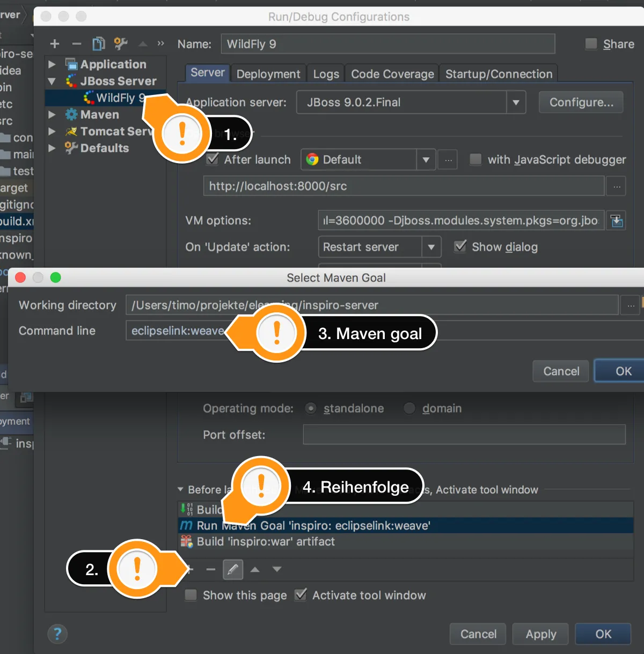Remove the selected run configuration
The image size is (644, 654).
[x=77, y=44]
